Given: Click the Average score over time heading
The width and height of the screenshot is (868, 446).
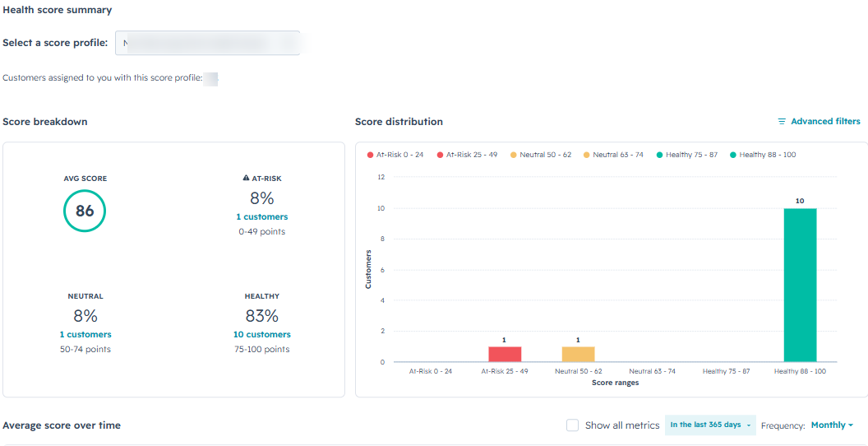Looking at the screenshot, I should coord(62,425).
